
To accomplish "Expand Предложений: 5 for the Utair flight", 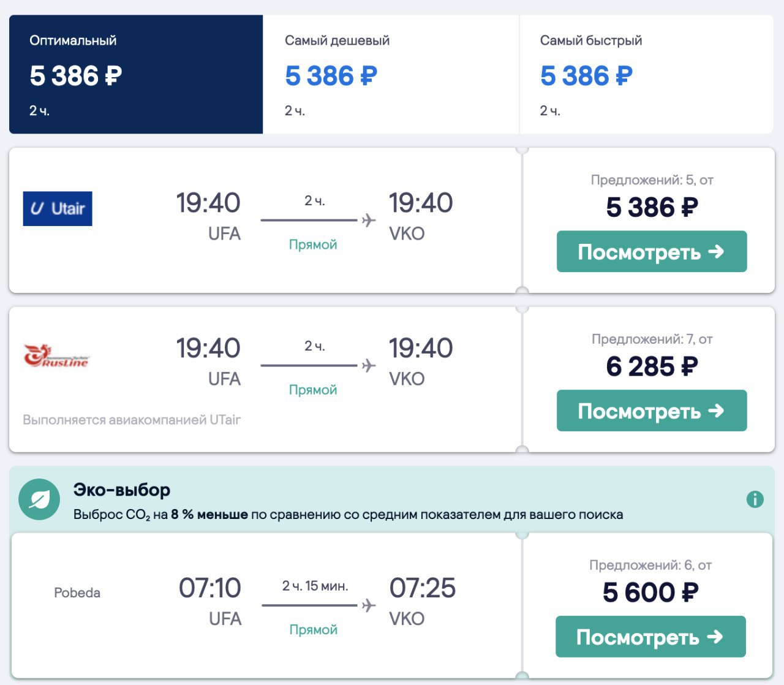I will [x=652, y=180].
